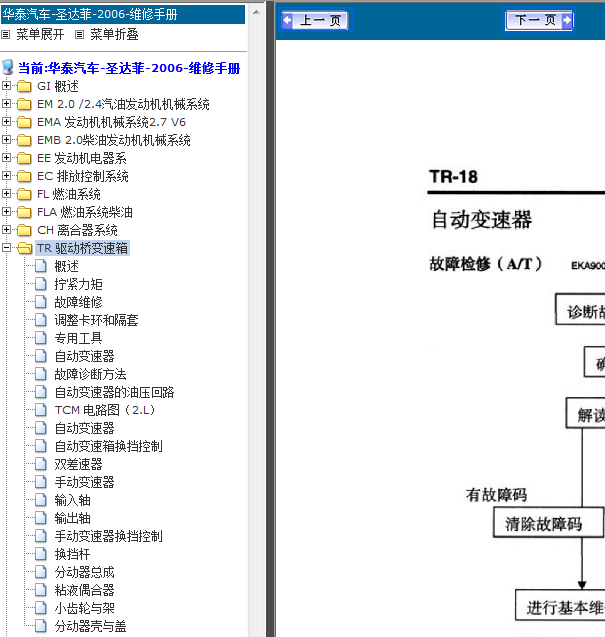Click the computer icon beside 当前 title
The image size is (605, 637).
(x=8, y=67)
